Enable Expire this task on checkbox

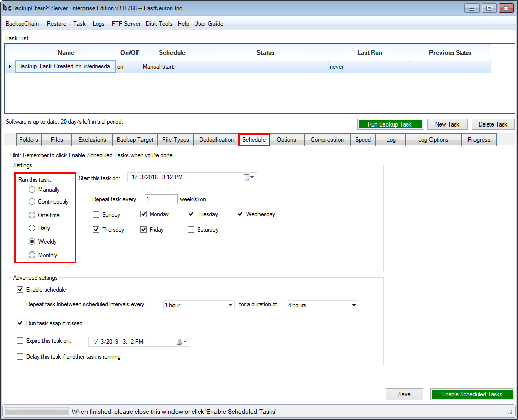click(20, 341)
